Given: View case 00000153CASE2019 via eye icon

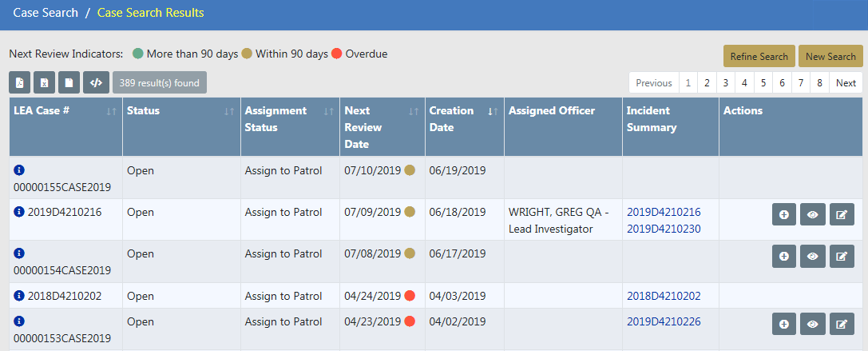Looking at the screenshot, I should (x=813, y=324).
